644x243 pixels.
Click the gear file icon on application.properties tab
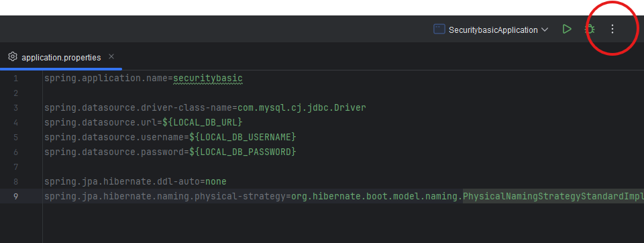pyautogui.click(x=12, y=57)
